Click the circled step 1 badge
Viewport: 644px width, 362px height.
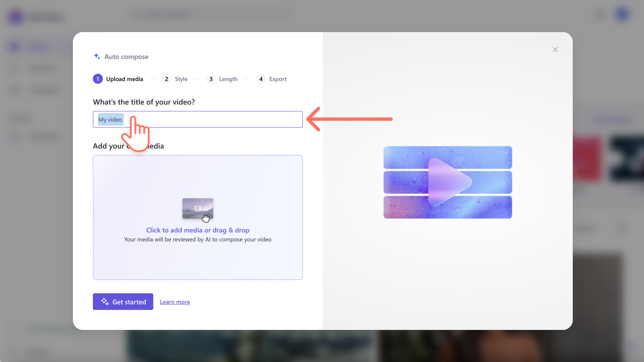[97, 79]
